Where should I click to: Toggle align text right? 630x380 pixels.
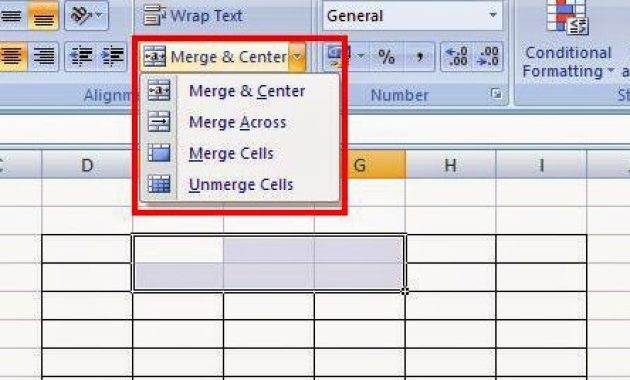[x=43, y=57]
